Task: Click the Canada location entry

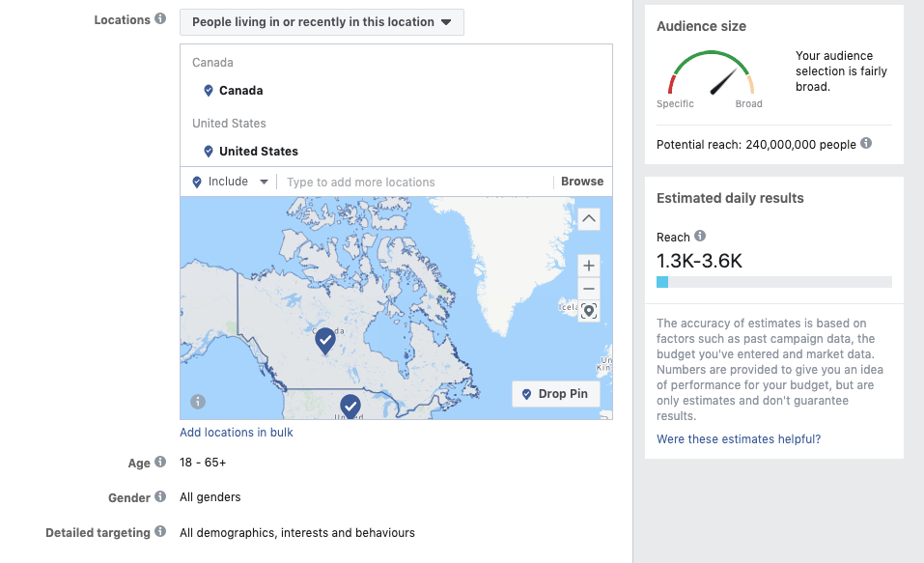Action: coord(241,91)
